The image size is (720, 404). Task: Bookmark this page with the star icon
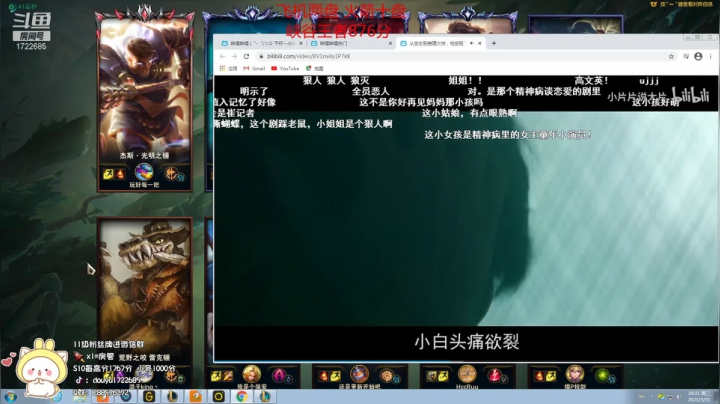[671, 56]
